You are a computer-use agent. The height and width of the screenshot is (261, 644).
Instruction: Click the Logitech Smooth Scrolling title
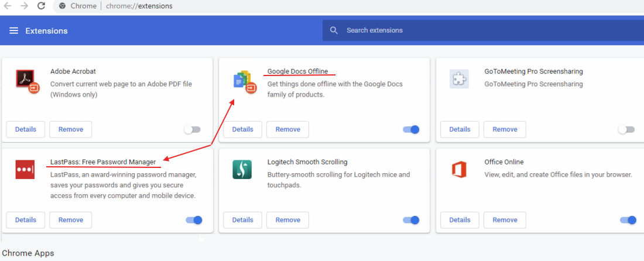(307, 162)
